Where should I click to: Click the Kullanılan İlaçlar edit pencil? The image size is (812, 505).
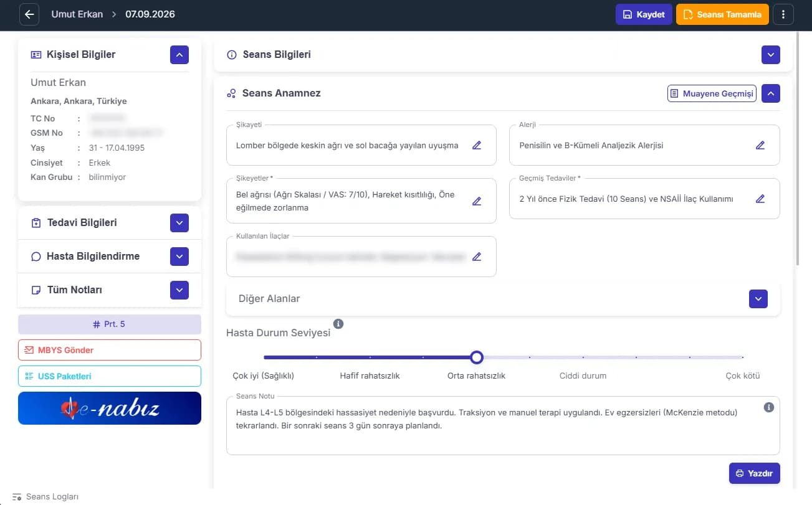click(x=477, y=257)
